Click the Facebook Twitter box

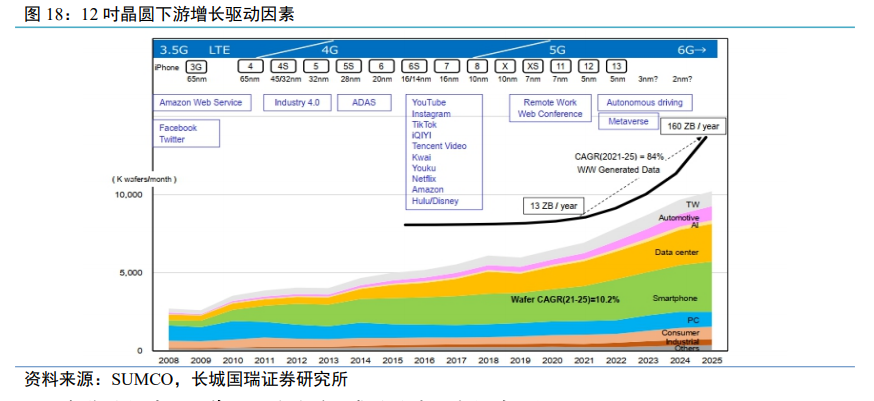tap(186, 133)
